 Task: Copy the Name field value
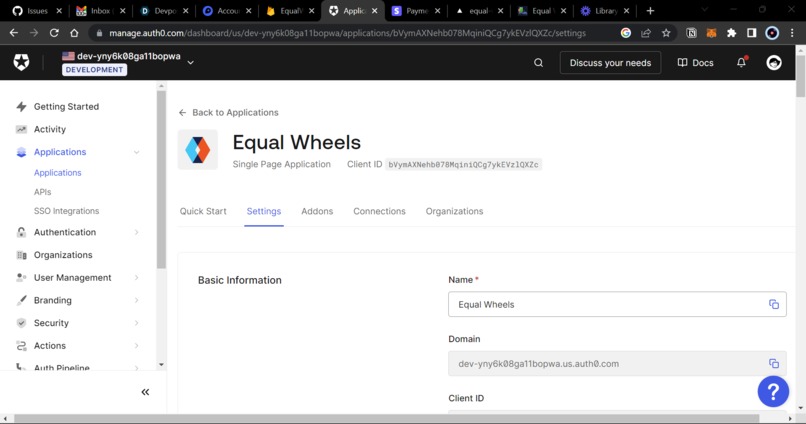tap(774, 304)
